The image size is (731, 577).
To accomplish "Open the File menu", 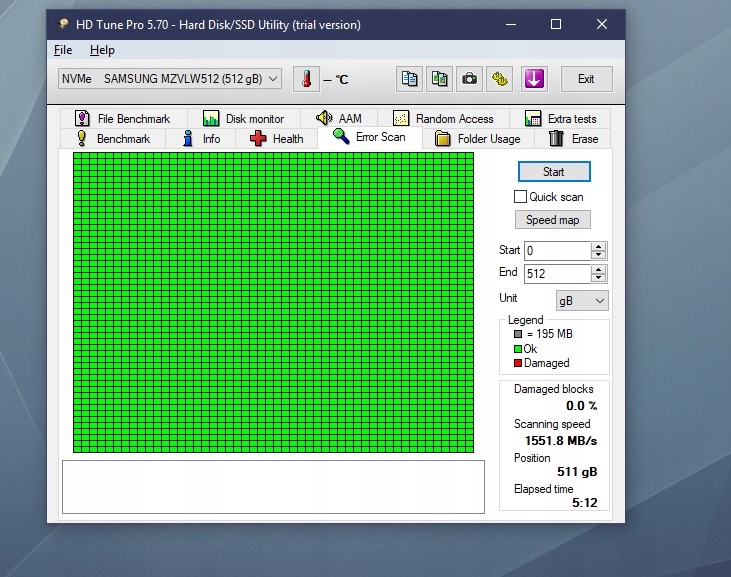I will click(63, 50).
